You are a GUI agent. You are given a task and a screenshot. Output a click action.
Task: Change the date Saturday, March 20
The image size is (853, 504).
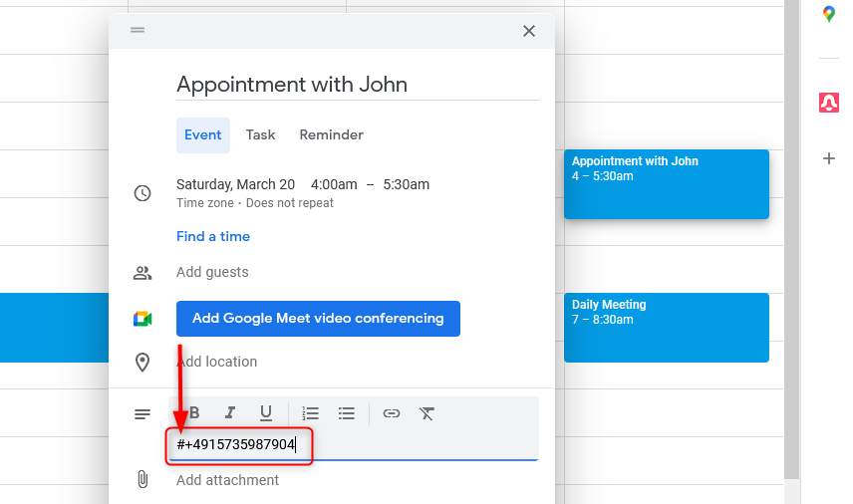click(235, 185)
